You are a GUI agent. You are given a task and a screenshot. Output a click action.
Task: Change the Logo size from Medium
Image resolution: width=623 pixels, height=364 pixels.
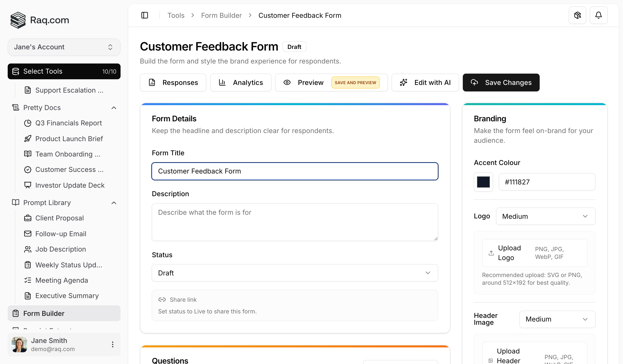(x=545, y=216)
